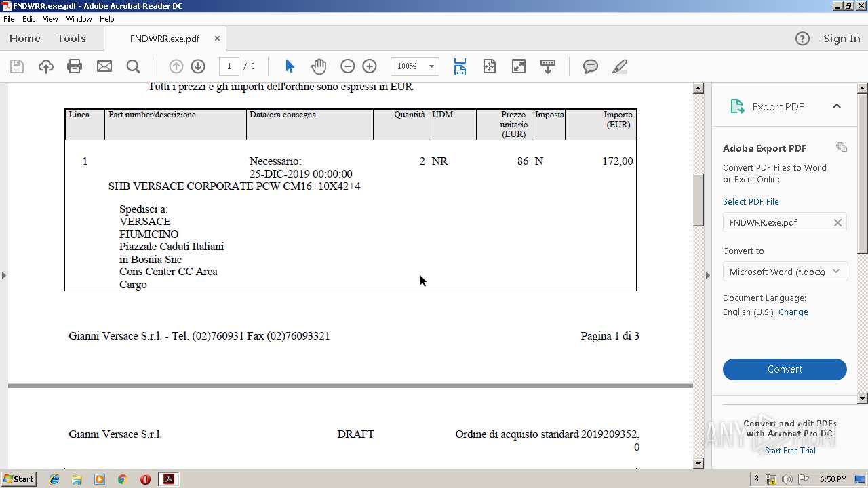Go to next page arrow
Screen dimensions: 868x488
[198, 66]
